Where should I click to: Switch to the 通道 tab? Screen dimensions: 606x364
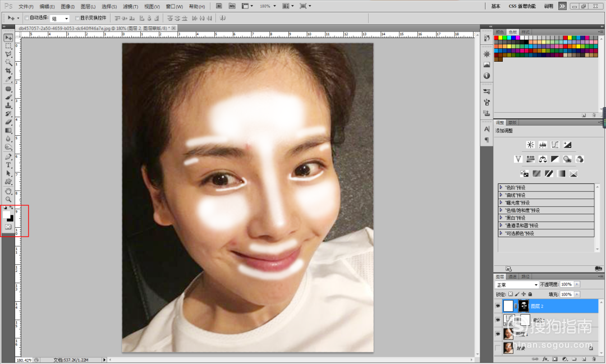pyautogui.click(x=513, y=277)
